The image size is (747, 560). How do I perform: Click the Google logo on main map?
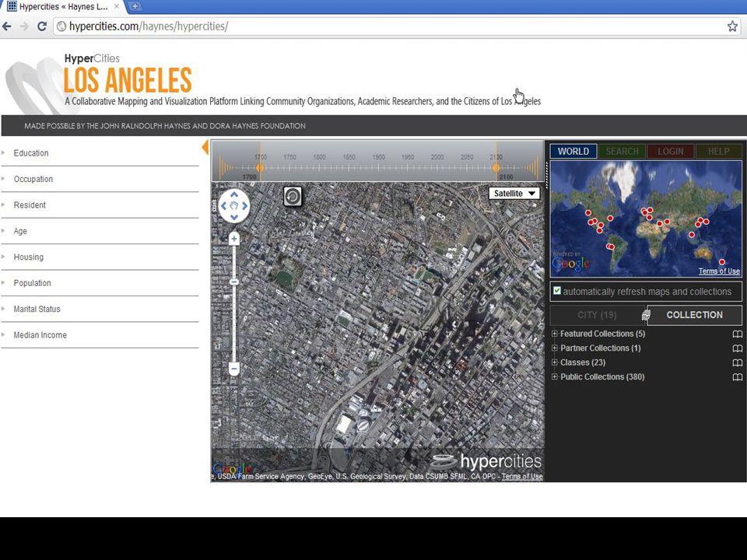click(232, 468)
